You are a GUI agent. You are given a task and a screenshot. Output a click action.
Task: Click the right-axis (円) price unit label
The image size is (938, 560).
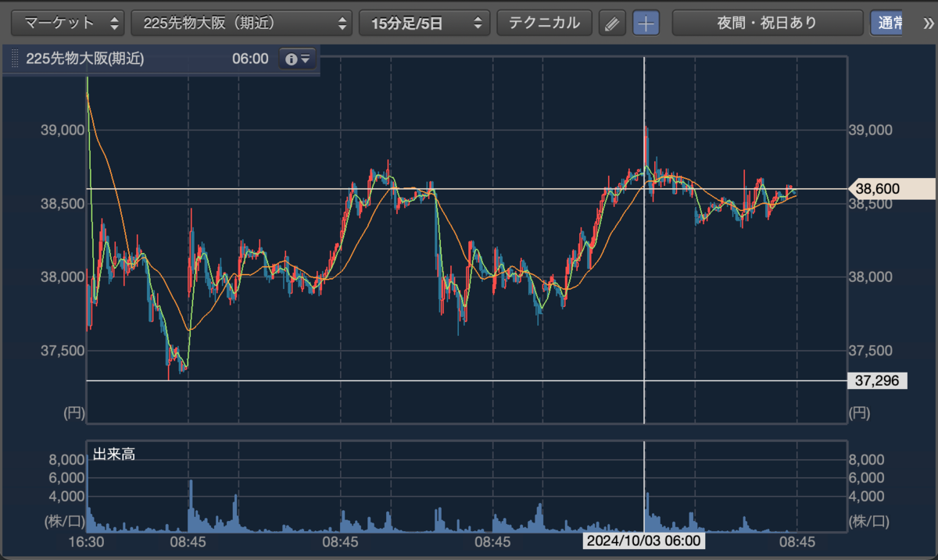pos(860,412)
